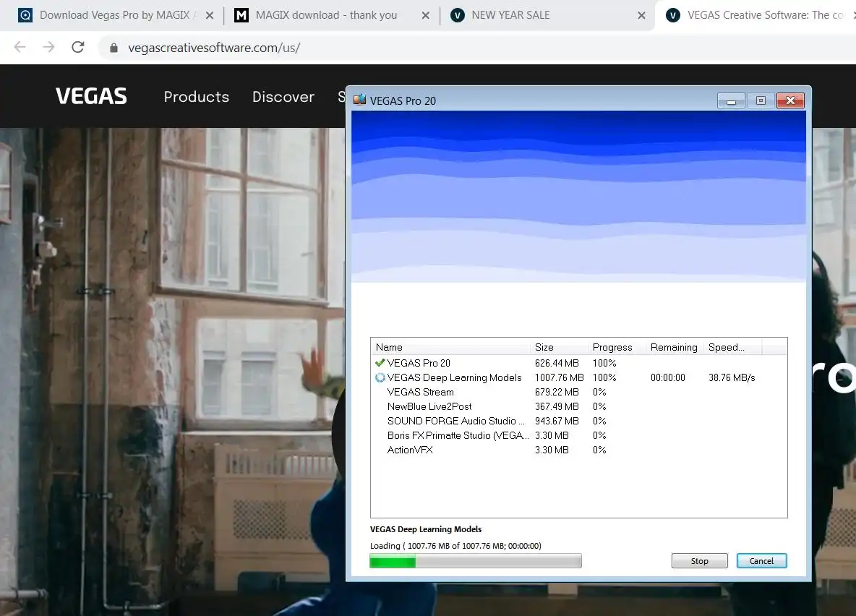Select the SOUND FORGE Audio Studio row

(x=578, y=421)
